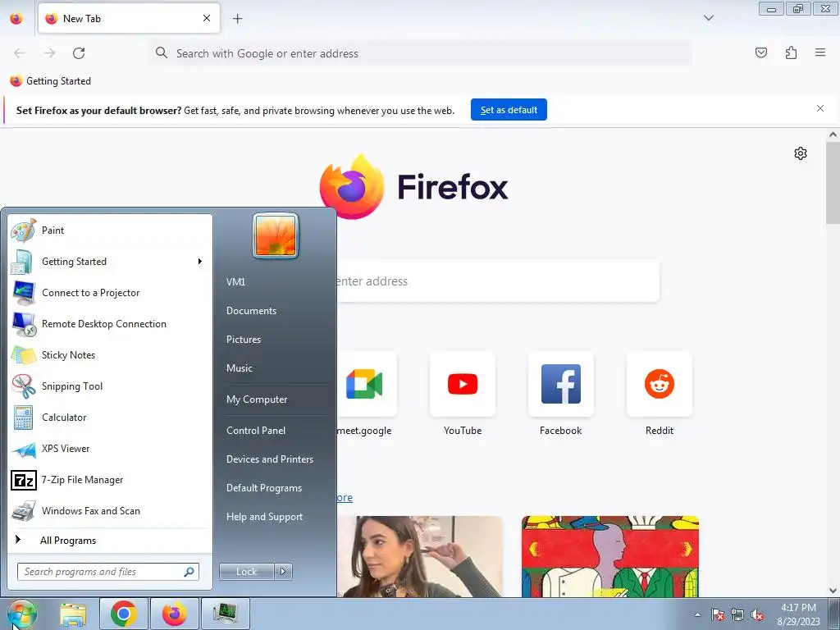This screenshot has height=630, width=840.
Task: Launch Google Chrome from the taskbar
Action: (x=124, y=614)
